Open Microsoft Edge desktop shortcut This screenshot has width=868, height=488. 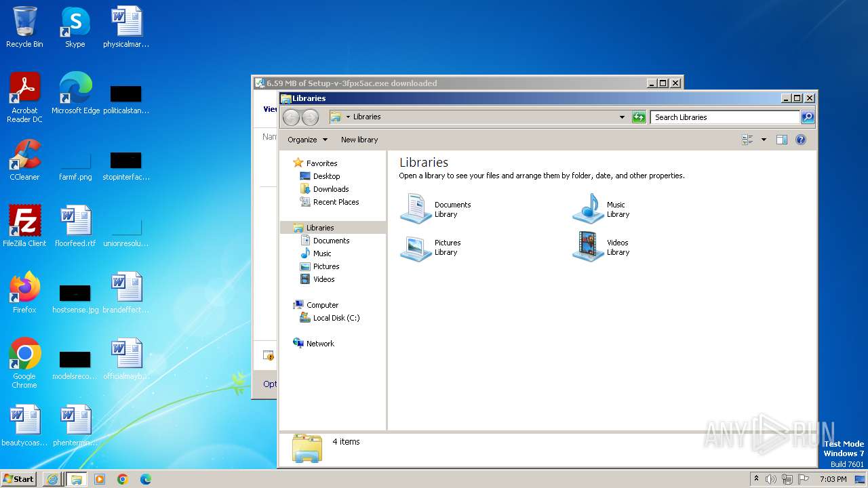coord(75,94)
